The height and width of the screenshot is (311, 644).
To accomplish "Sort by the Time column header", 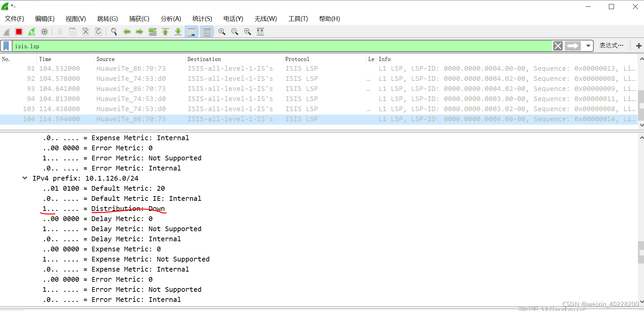I will [66, 59].
